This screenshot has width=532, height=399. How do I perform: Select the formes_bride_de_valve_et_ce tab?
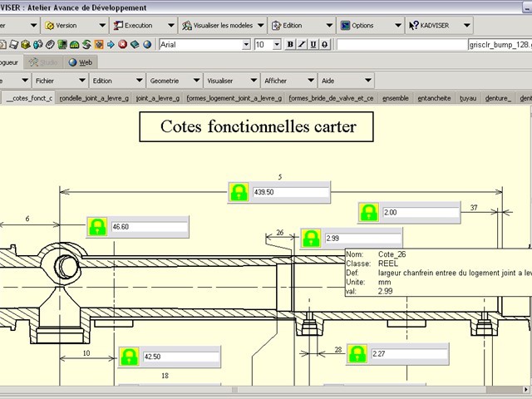point(331,98)
